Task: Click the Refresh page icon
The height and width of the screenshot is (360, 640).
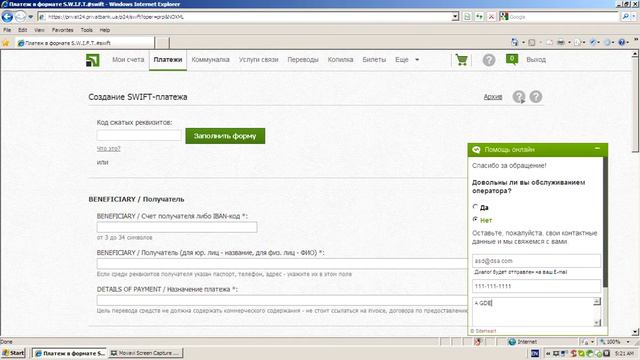Action: click(x=479, y=17)
